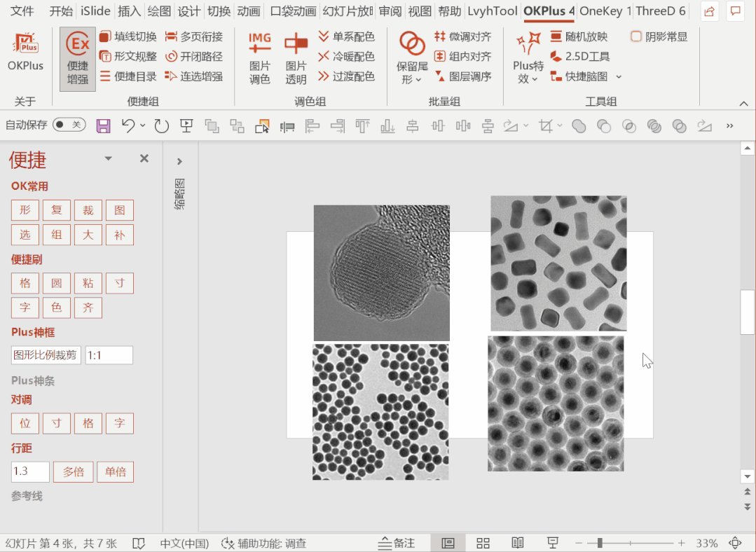
Task: Click the zoom slider handle
Action: point(600,544)
